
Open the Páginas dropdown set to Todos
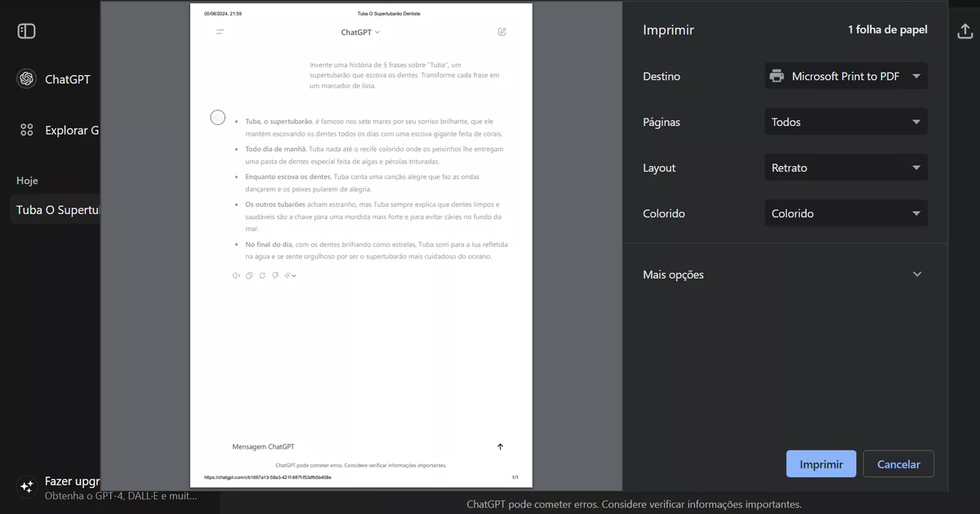tap(846, 122)
